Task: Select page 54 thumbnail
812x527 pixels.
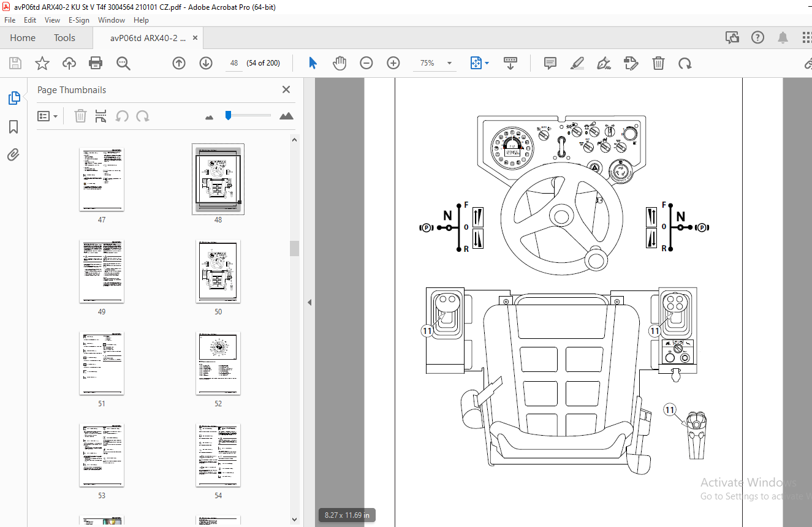Action: [218, 455]
